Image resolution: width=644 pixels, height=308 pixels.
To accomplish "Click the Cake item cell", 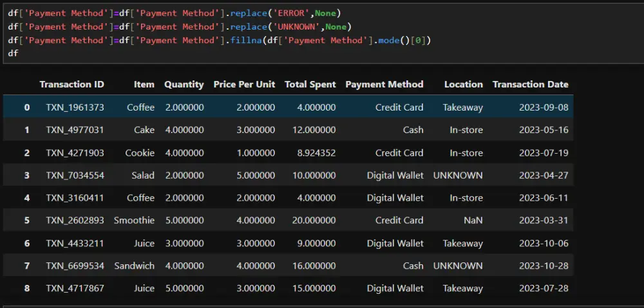I will pyautogui.click(x=144, y=130).
